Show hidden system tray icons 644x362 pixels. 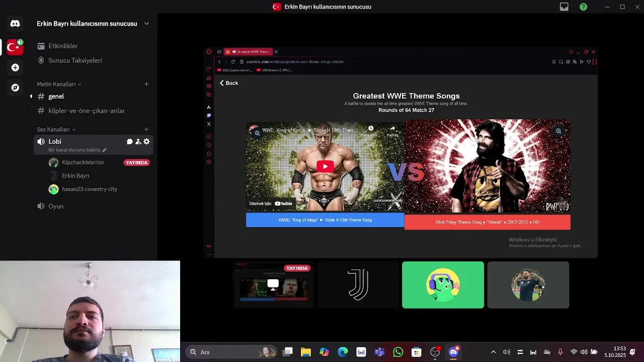[493, 352]
